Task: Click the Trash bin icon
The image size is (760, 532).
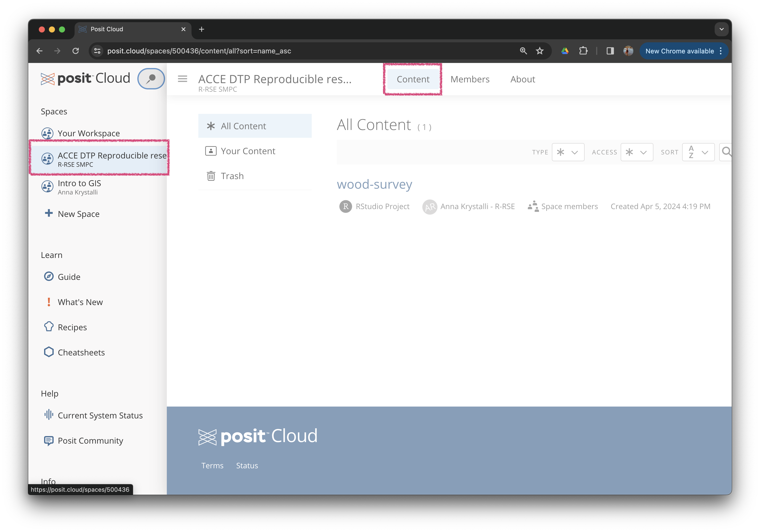Action: click(x=211, y=176)
